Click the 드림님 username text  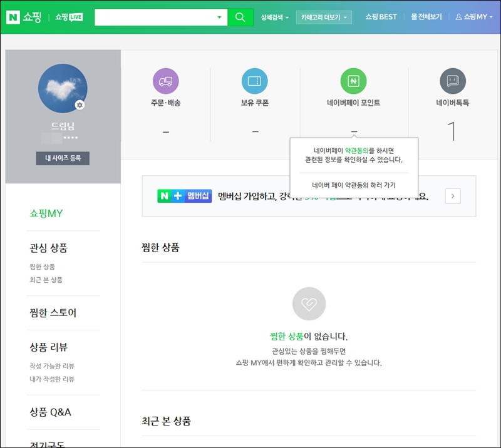[x=63, y=126]
